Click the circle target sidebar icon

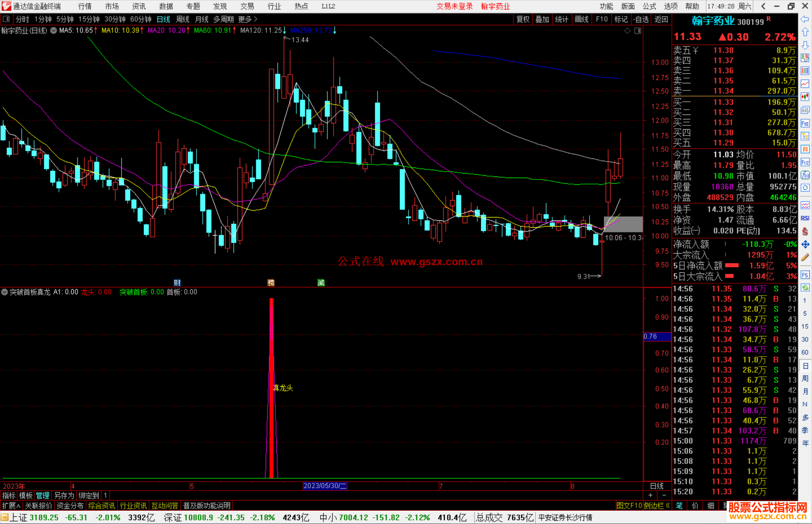coord(805,188)
